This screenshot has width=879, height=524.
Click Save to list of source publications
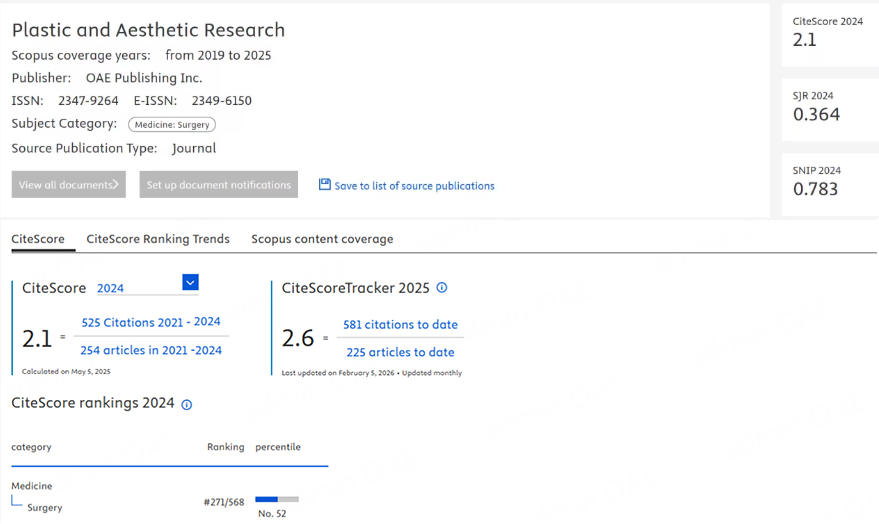coord(414,186)
